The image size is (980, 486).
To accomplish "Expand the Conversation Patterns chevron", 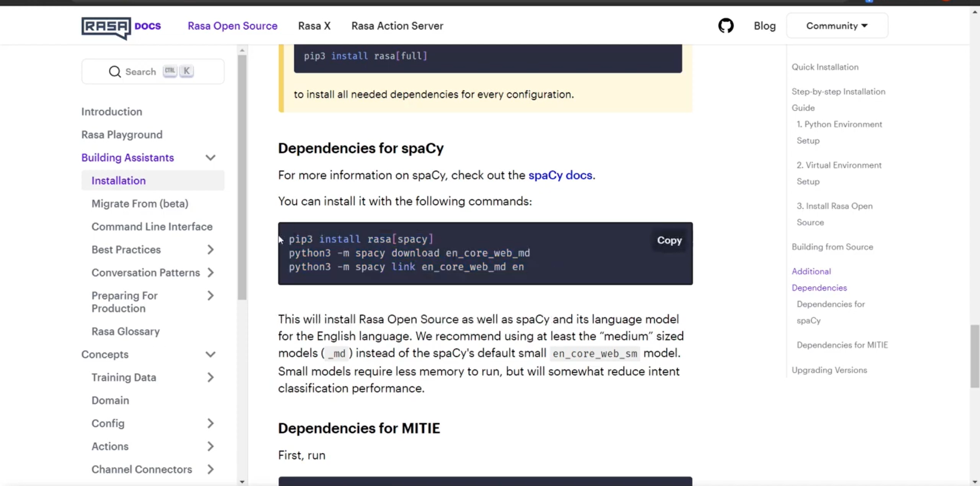I will (210, 272).
